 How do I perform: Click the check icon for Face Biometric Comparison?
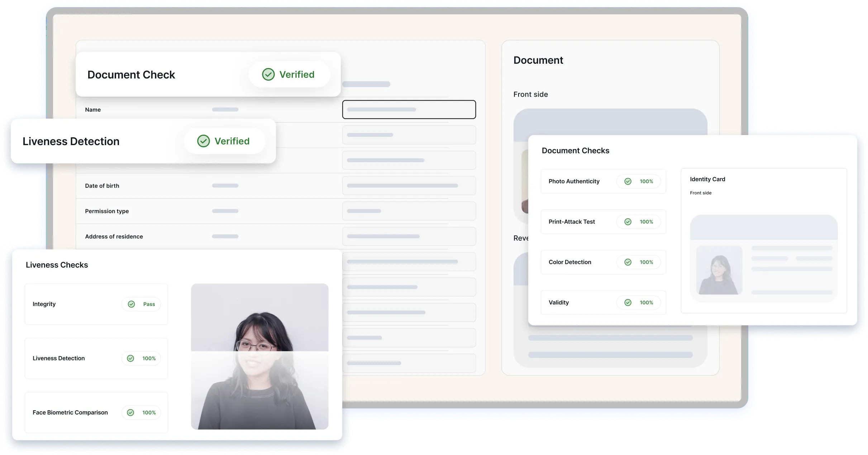pos(131,412)
